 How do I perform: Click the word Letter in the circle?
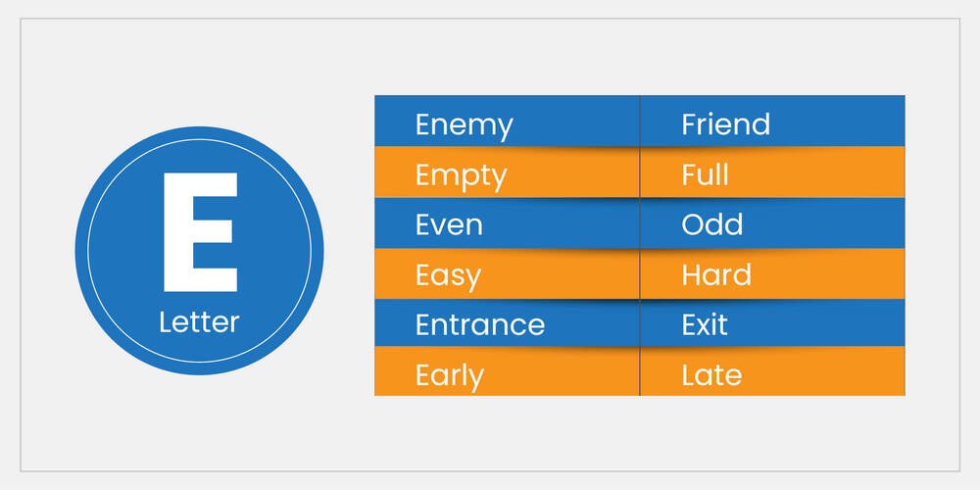pyautogui.click(x=199, y=321)
